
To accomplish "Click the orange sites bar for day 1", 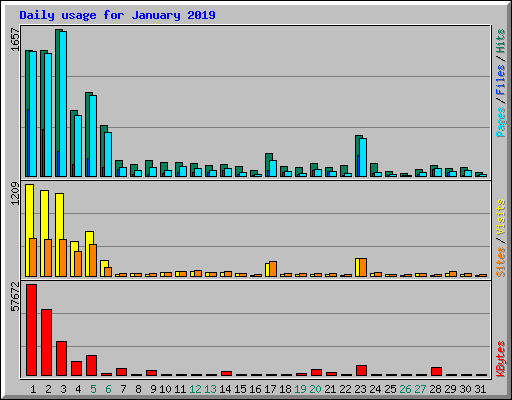I will [x=33, y=257].
